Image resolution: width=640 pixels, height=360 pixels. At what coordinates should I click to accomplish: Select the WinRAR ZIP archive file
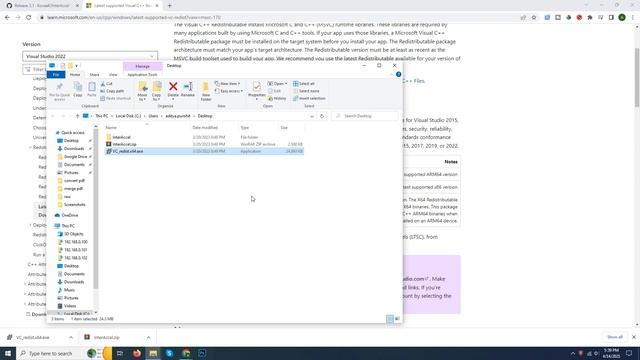click(x=204, y=144)
